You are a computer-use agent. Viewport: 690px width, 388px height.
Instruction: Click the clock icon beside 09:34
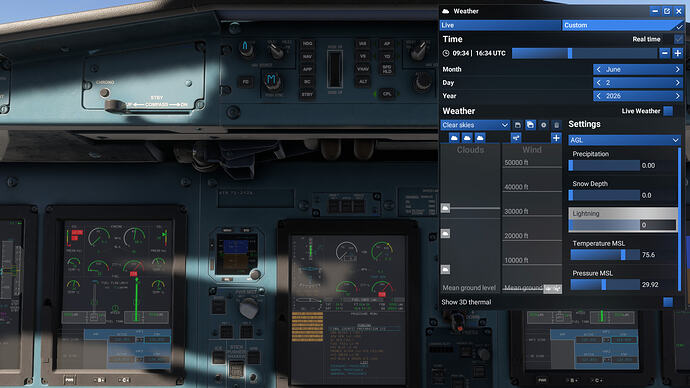[x=446, y=53]
